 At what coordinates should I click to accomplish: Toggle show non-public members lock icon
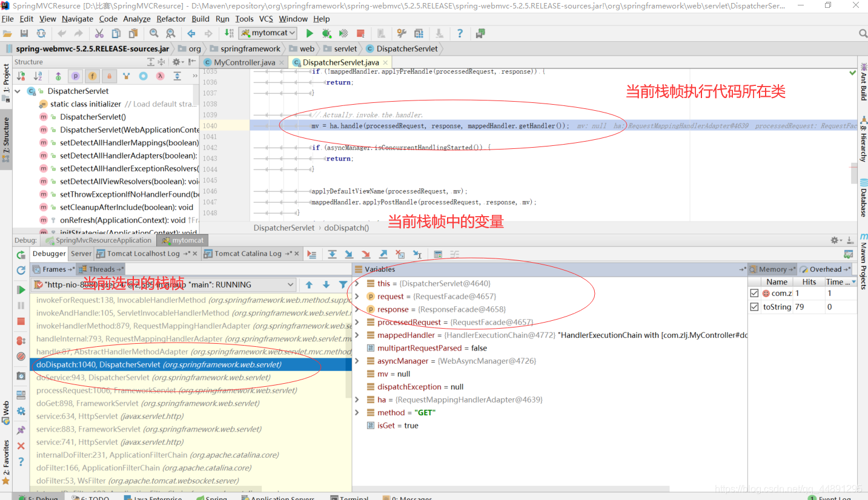(x=109, y=76)
